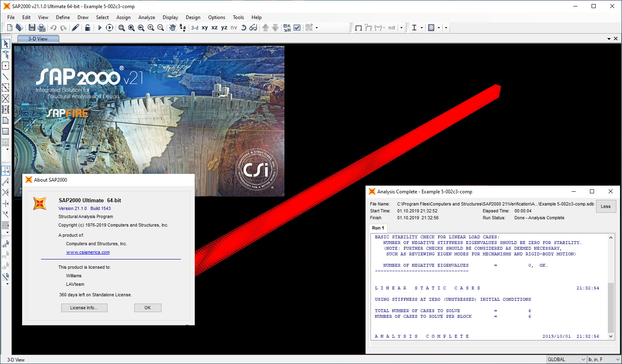
Task: Close the 3-D View window X
Action: coord(616,39)
